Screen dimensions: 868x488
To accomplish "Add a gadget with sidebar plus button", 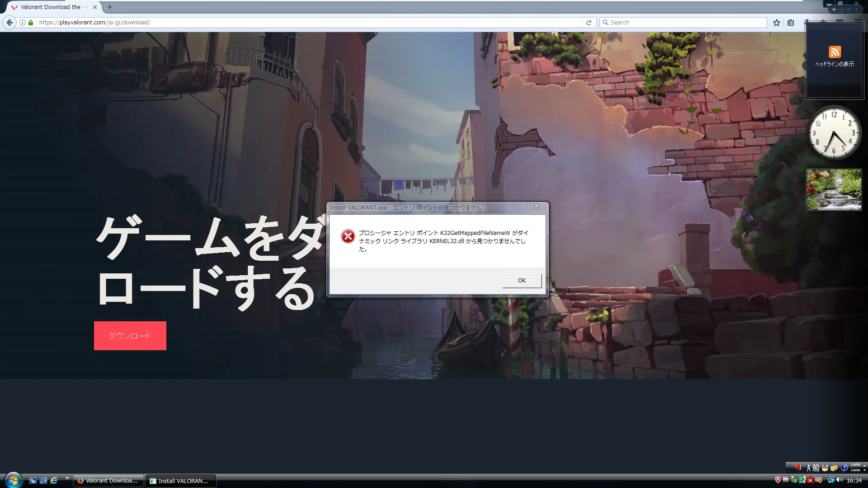I will coord(834,9).
